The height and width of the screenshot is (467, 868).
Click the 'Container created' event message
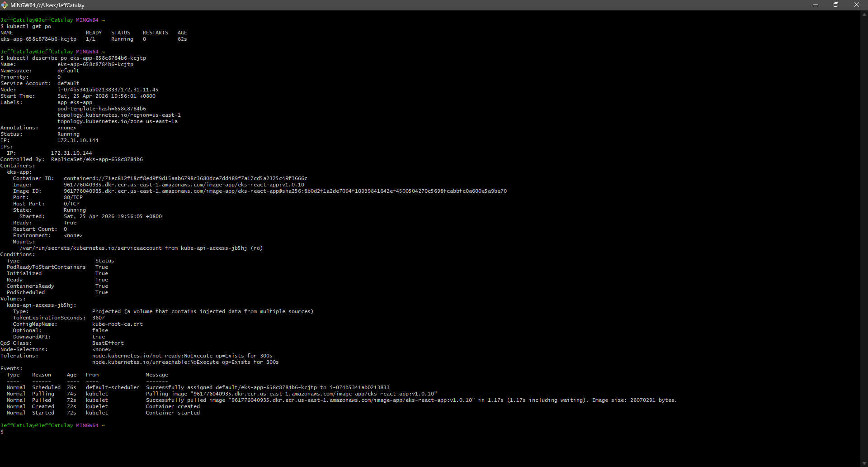173,406
